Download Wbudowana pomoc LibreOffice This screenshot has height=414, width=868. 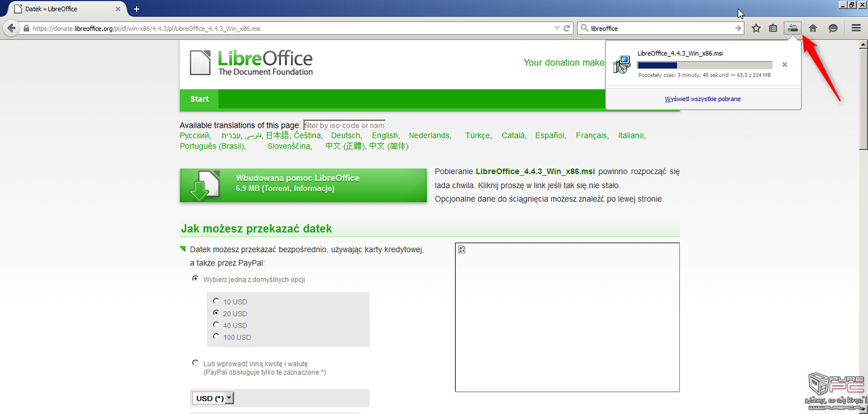coord(303,185)
